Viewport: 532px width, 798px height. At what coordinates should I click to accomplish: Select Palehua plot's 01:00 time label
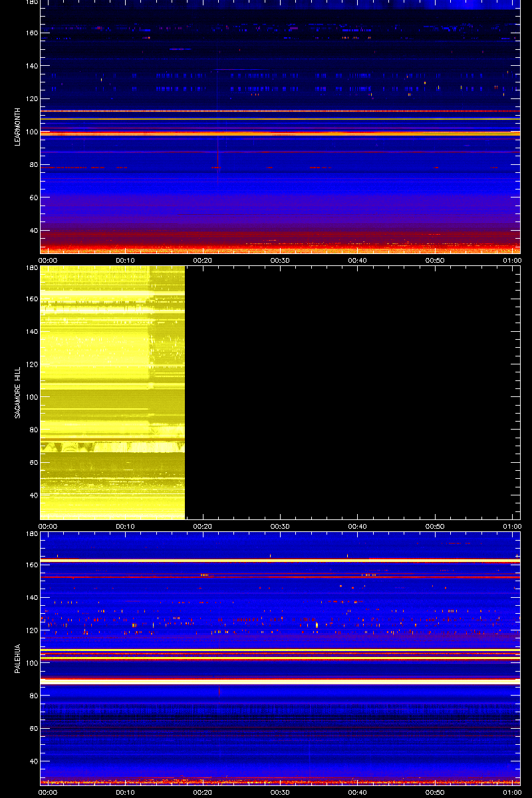click(512, 793)
